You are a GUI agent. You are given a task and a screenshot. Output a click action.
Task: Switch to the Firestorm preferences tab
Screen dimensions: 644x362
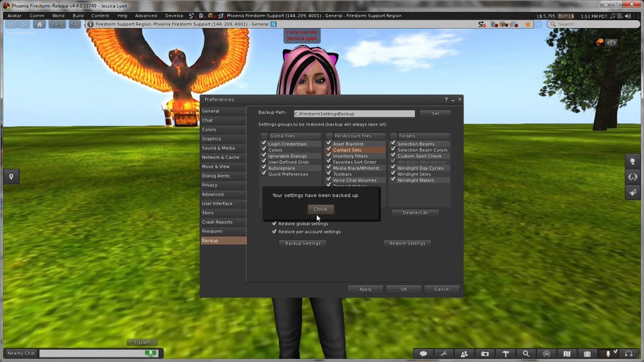pos(223,231)
